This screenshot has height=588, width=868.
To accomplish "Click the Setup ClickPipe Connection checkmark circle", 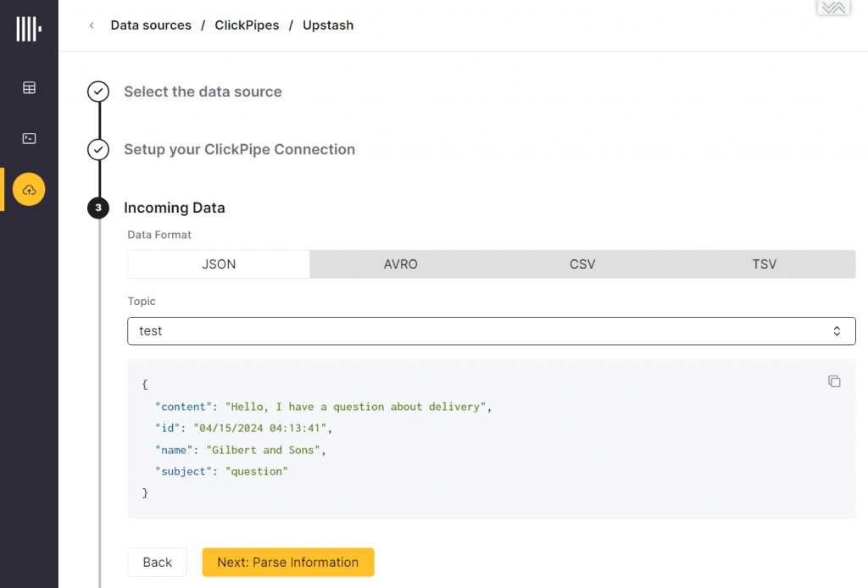I will click(98, 149).
